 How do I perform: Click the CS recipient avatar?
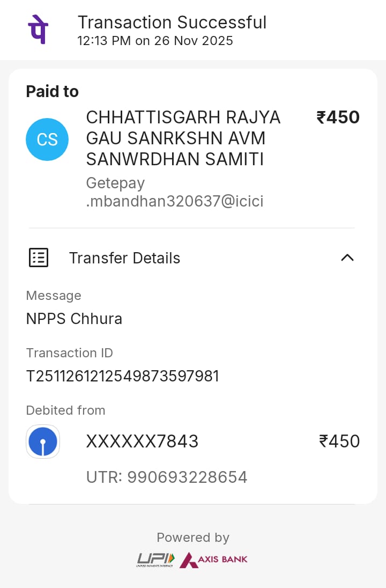pyautogui.click(x=47, y=139)
